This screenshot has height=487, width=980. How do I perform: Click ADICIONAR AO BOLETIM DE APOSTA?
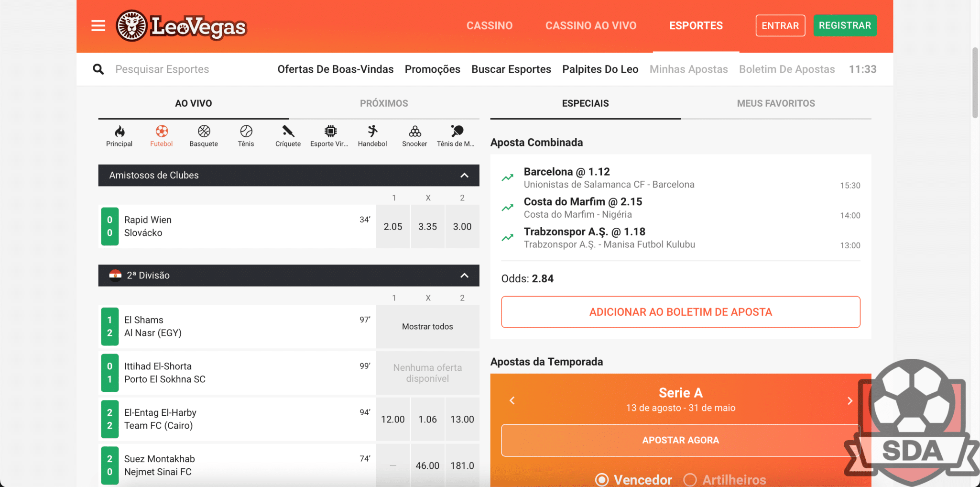point(681,312)
